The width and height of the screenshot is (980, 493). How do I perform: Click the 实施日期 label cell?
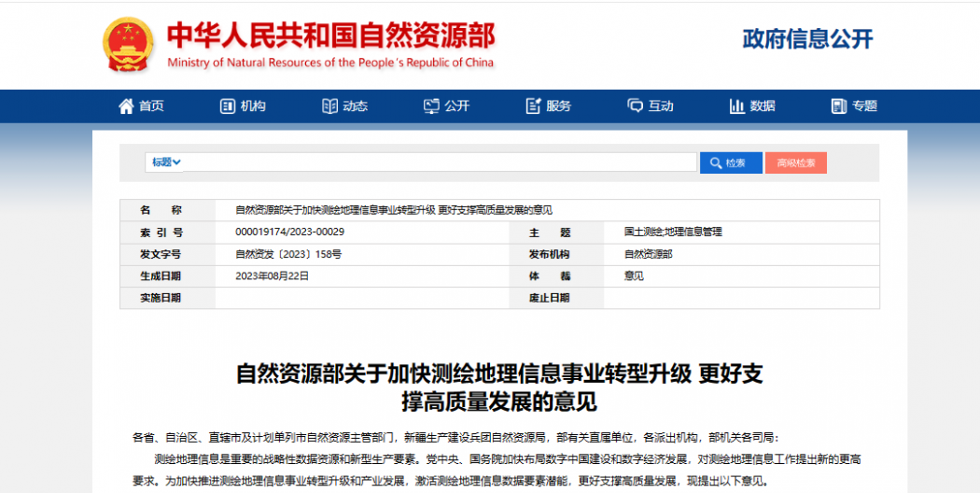tap(167, 299)
